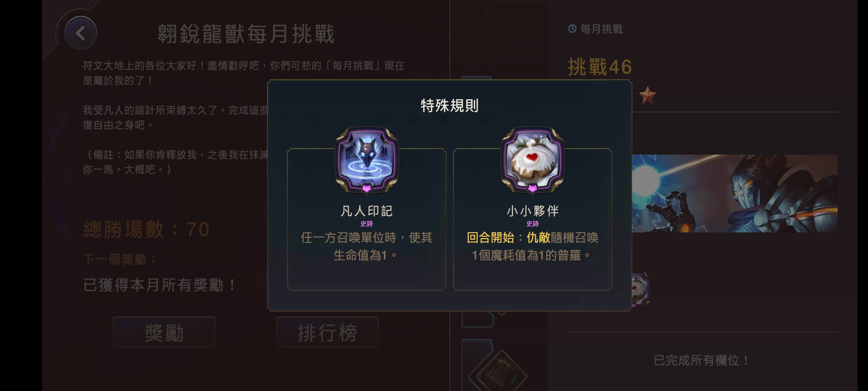Click the bronze star next to 挑戰46
This screenshot has width=868, height=391.
click(x=647, y=96)
